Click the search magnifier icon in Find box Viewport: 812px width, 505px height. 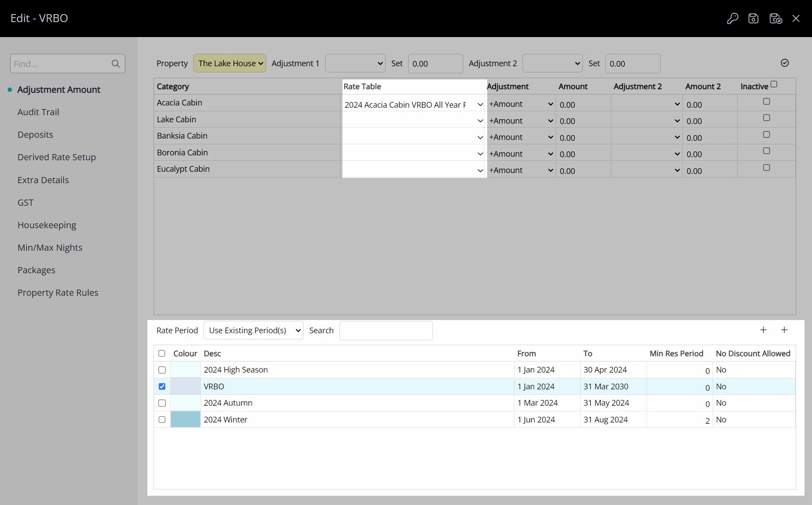coord(116,64)
